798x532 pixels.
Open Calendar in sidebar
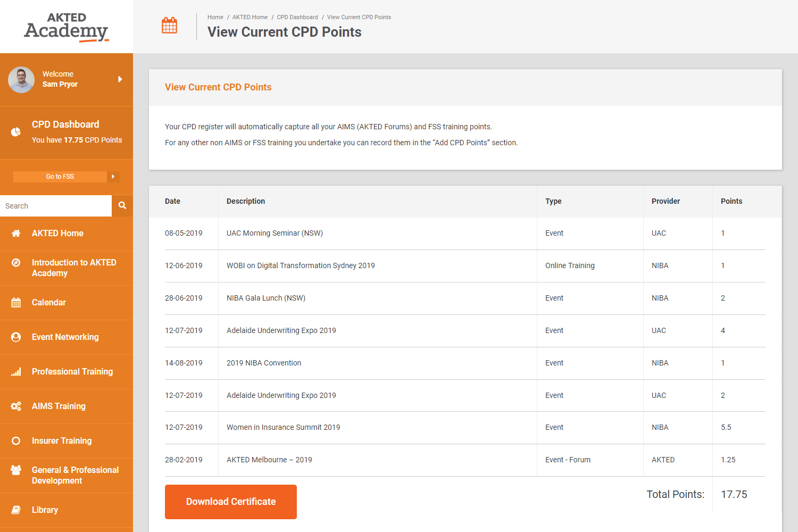(49, 303)
